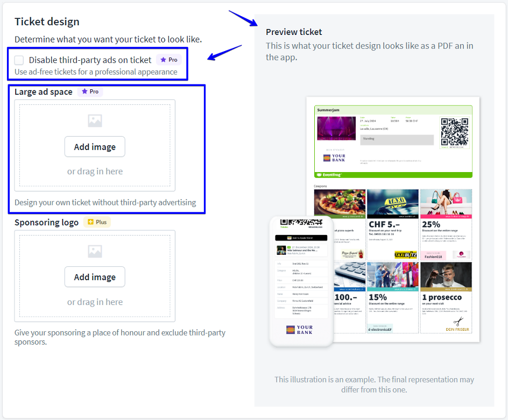Click 'or drag in here' text in Sponsoring logo area
Viewport: 508px width, 420px height.
coord(95,302)
